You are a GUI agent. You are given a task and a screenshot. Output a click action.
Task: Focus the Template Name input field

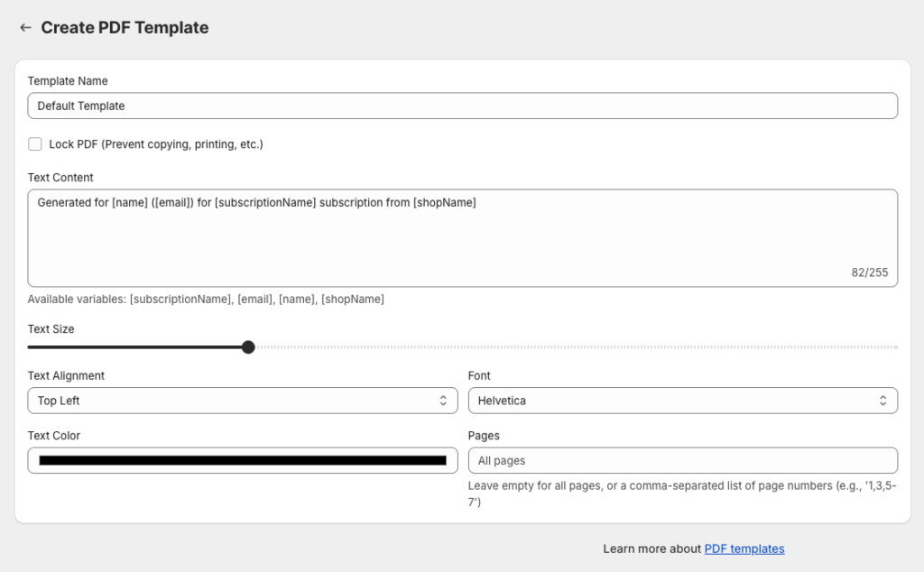click(462, 106)
